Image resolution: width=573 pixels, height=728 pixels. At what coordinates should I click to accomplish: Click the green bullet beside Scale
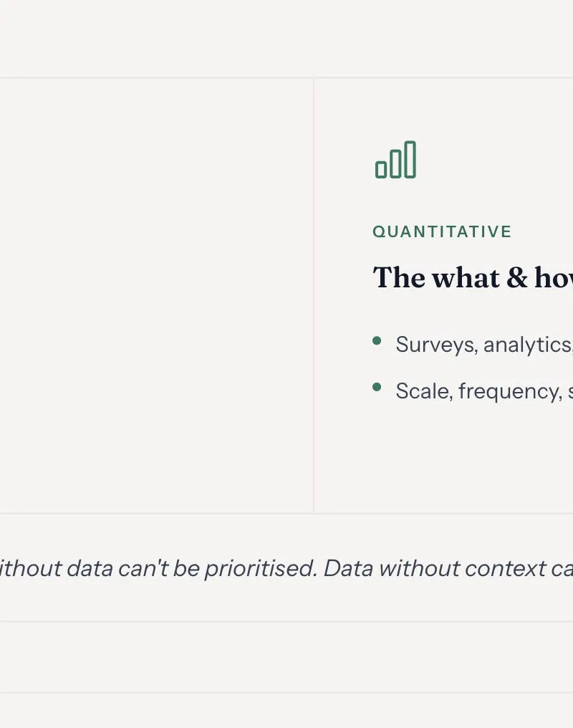click(377, 387)
